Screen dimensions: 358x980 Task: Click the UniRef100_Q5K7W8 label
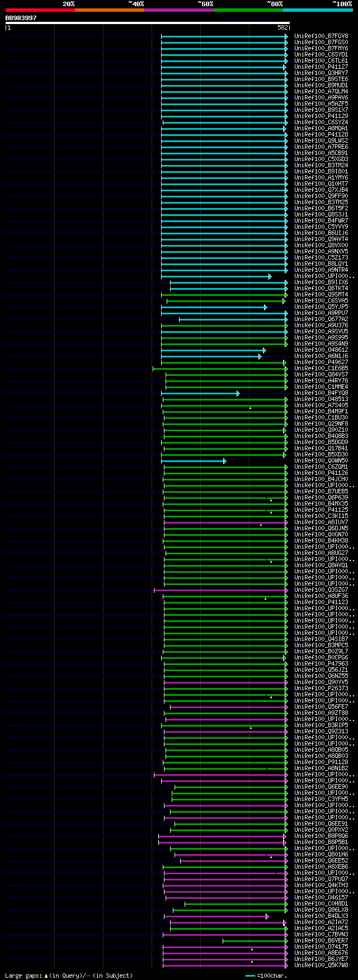click(x=321, y=965)
